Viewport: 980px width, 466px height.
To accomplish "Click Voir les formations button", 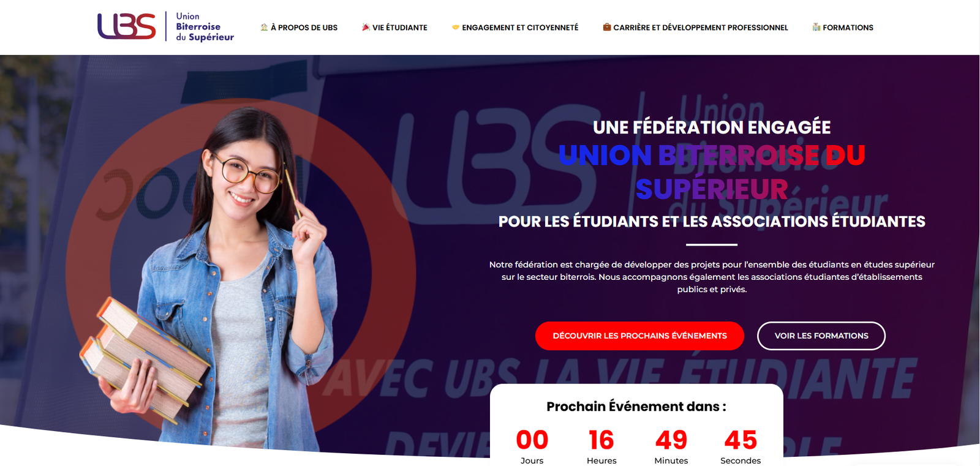I will [x=821, y=336].
